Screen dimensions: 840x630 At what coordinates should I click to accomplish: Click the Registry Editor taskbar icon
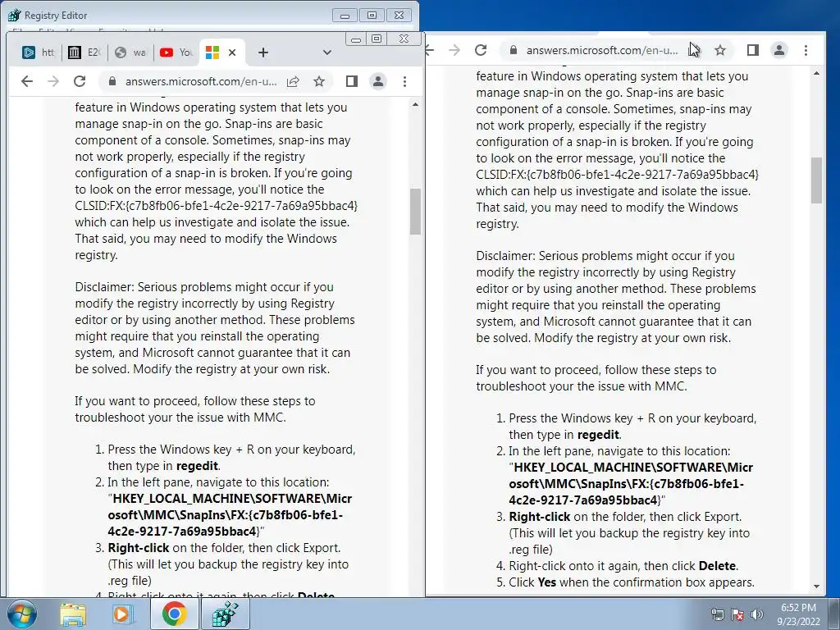click(x=225, y=614)
